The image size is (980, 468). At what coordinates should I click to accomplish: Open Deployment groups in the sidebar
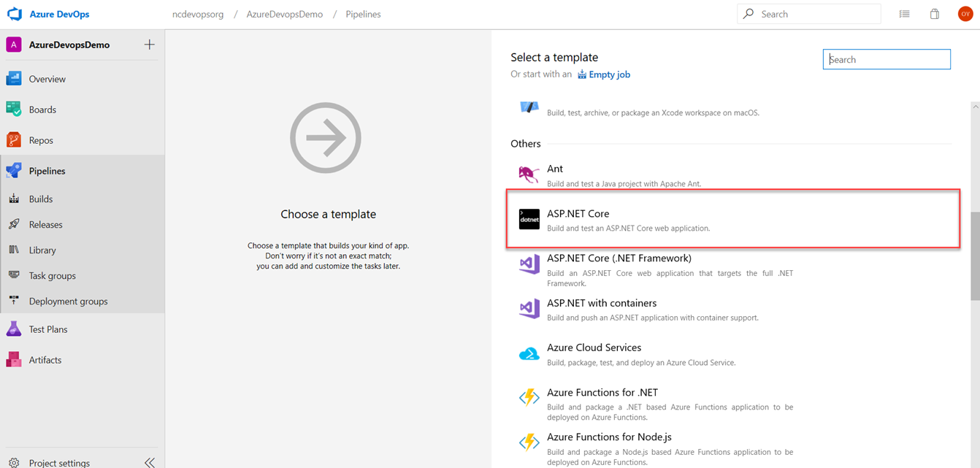tap(69, 301)
